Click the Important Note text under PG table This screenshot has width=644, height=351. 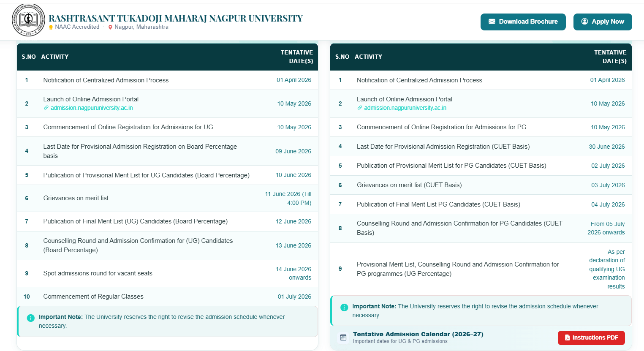click(475, 311)
